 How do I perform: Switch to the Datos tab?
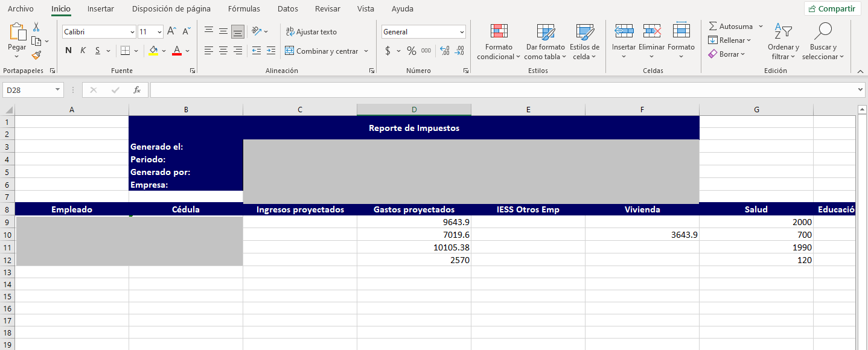[288, 9]
